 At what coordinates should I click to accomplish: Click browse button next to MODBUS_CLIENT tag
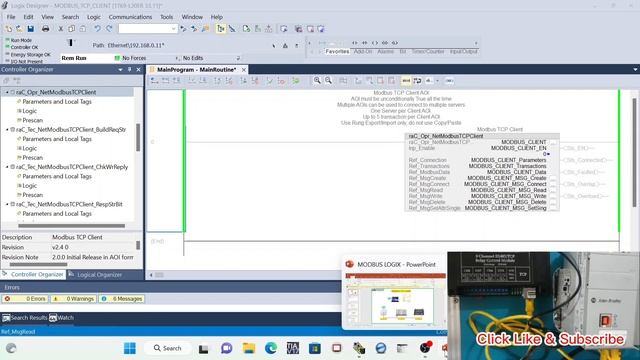click(x=553, y=142)
